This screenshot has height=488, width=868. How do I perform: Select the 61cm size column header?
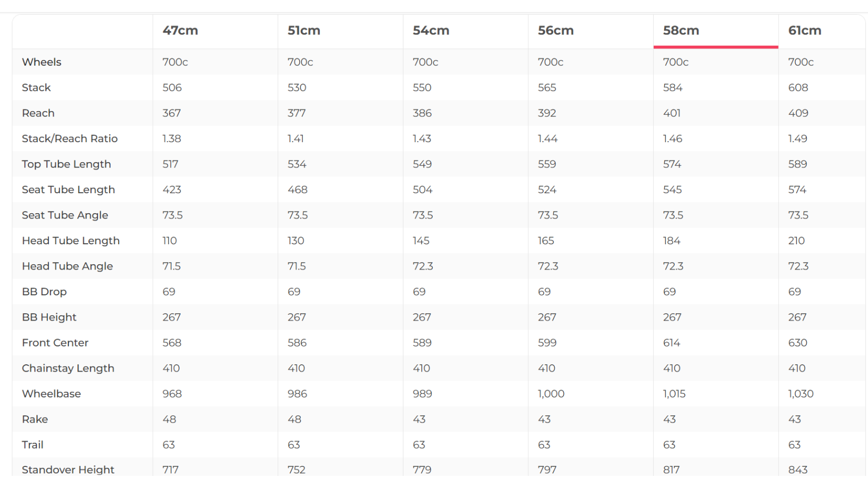pos(805,31)
